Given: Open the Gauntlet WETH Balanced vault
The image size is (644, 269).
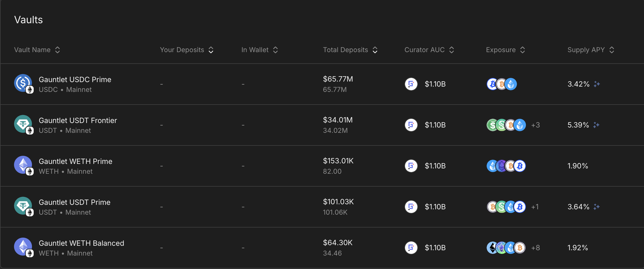Looking at the screenshot, I should (81, 243).
